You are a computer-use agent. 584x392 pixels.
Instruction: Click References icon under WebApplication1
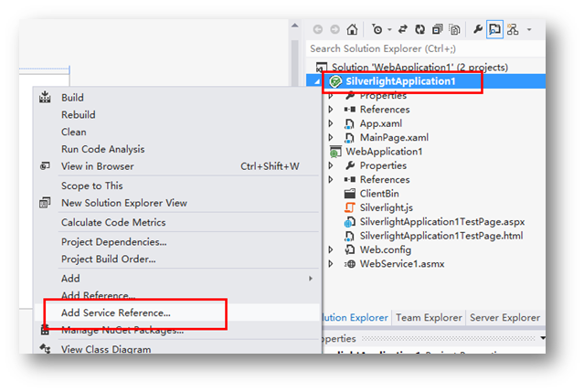349,180
